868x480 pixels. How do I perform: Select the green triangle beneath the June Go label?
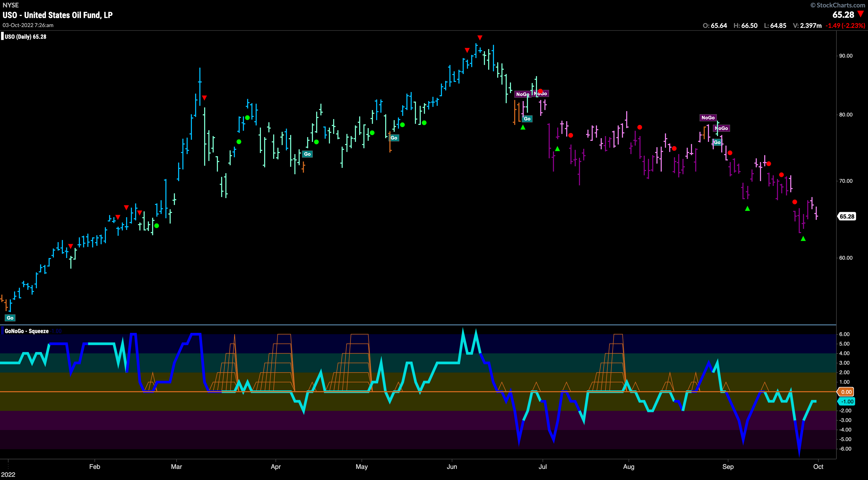pos(523,127)
